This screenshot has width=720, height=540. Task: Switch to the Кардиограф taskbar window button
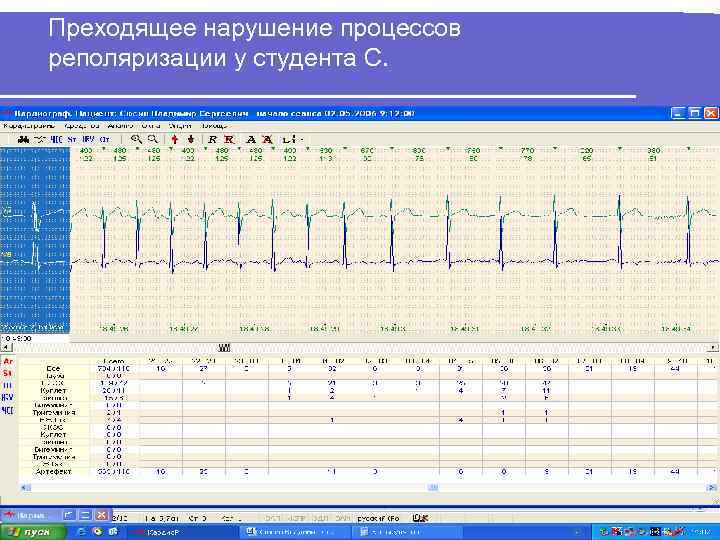tap(183, 532)
